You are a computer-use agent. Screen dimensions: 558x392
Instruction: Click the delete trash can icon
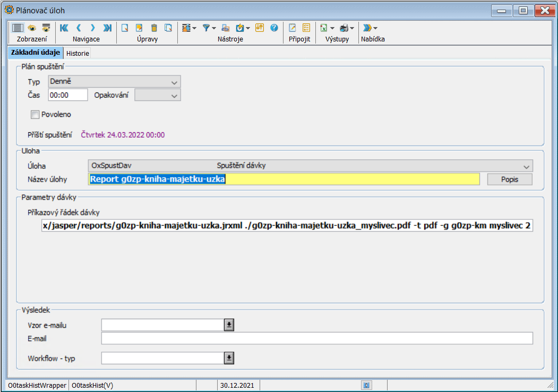(x=154, y=28)
